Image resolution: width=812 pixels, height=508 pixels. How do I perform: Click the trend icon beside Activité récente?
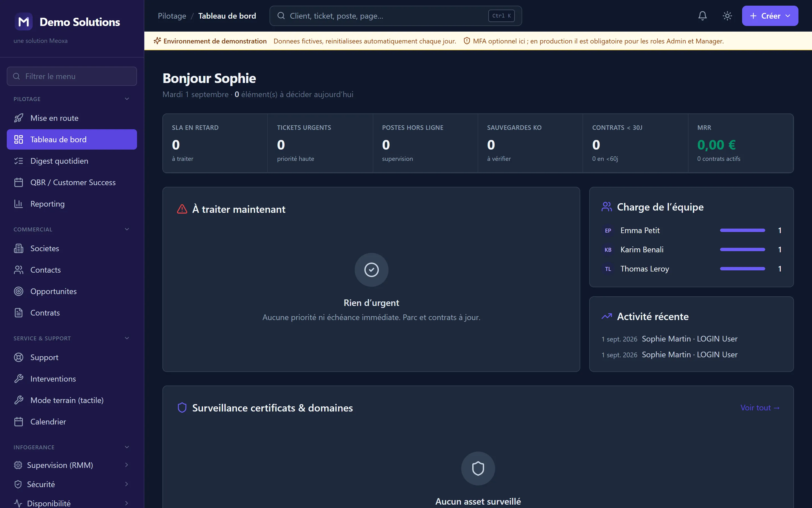(x=607, y=316)
